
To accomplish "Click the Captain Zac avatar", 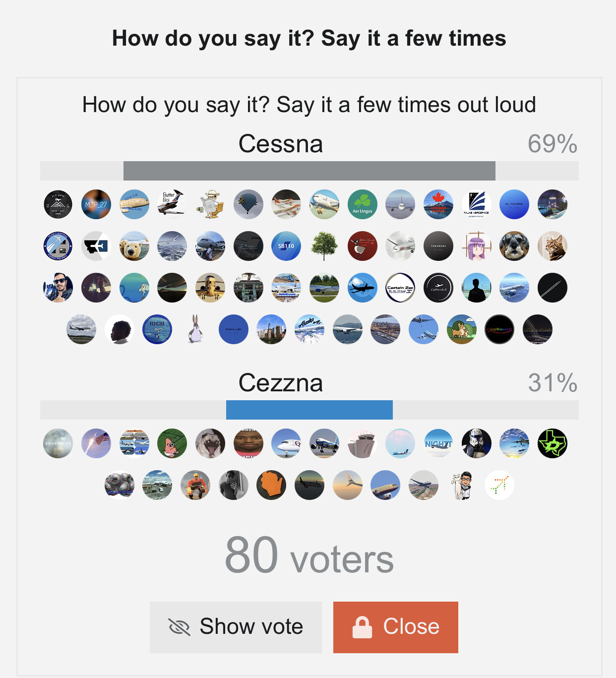I will point(400,288).
